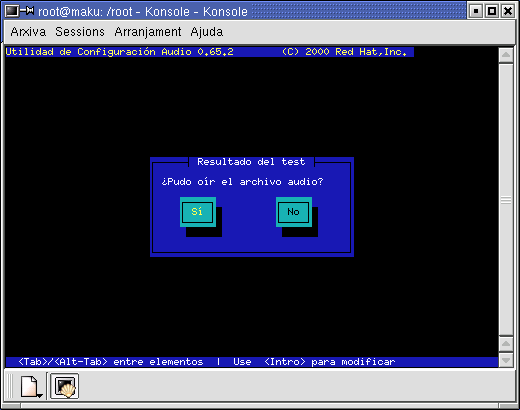
Task: Select the shell session terminal icon
Action: (x=65, y=386)
